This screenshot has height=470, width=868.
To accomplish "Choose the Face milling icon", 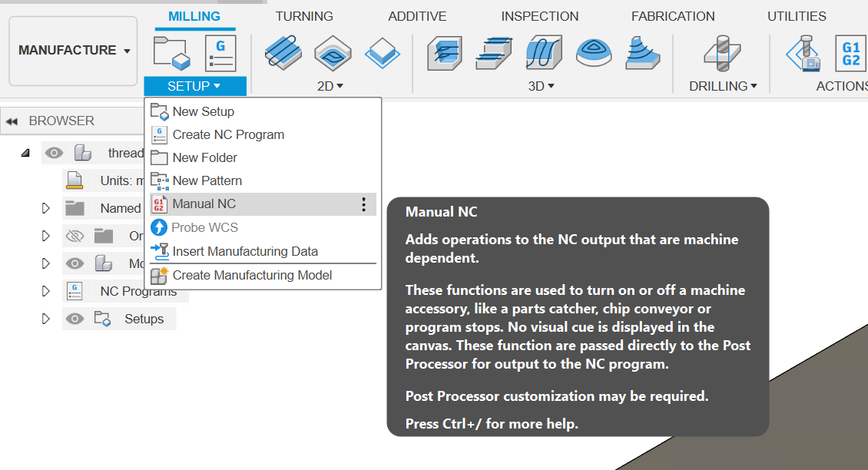I will click(381, 52).
